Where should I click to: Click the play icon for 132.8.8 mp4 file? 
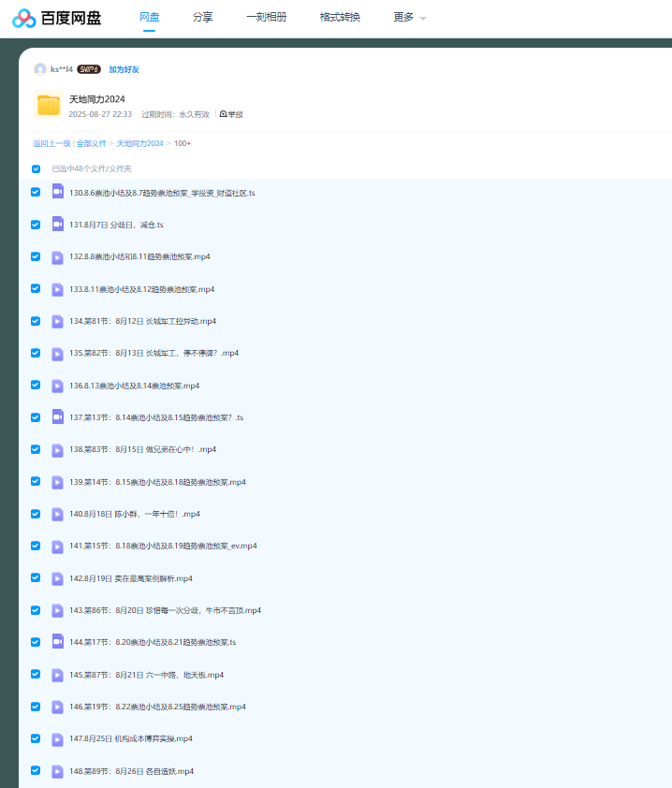click(57, 256)
